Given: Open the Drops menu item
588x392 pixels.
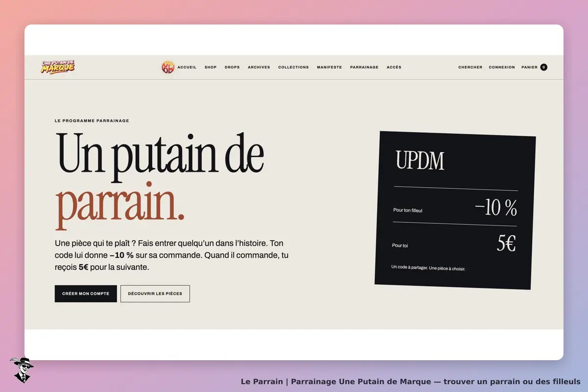Looking at the screenshot, I should pos(232,67).
